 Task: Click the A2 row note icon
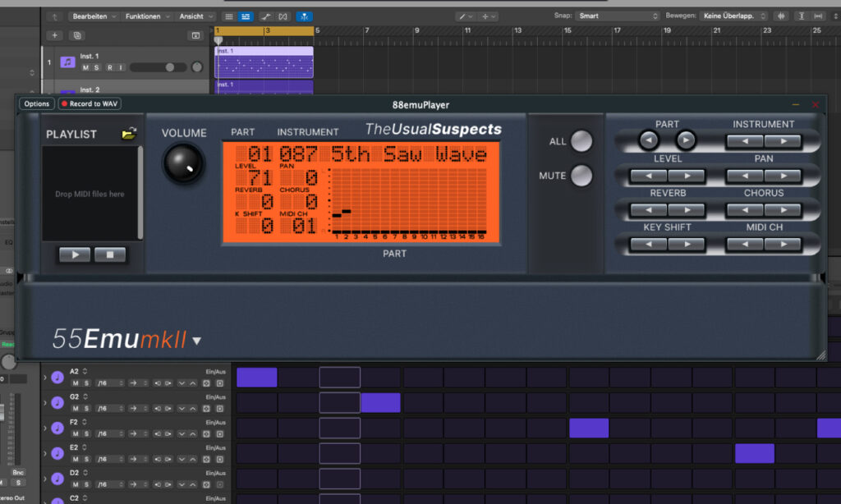(57, 378)
